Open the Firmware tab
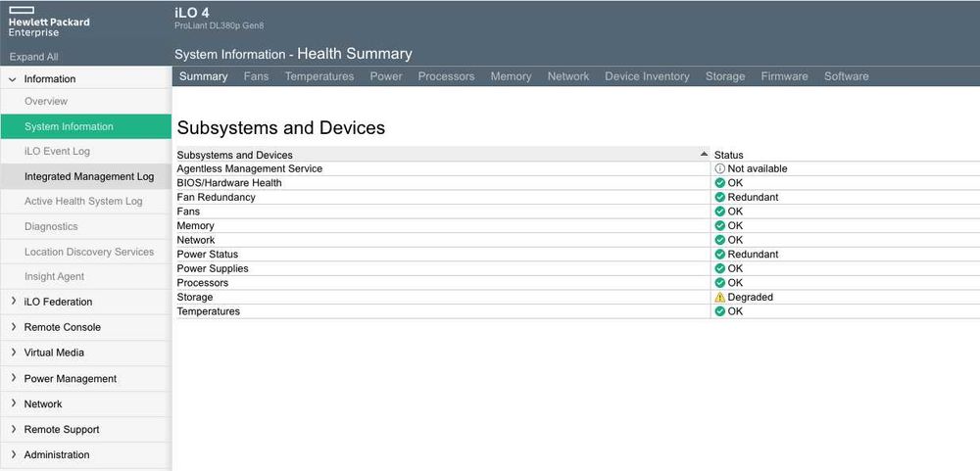 click(x=784, y=76)
